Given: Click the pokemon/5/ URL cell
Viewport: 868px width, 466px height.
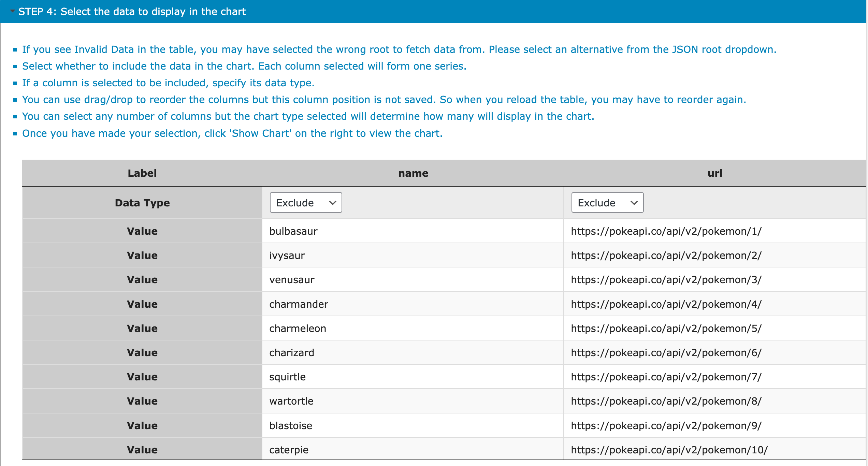Looking at the screenshot, I should point(666,329).
